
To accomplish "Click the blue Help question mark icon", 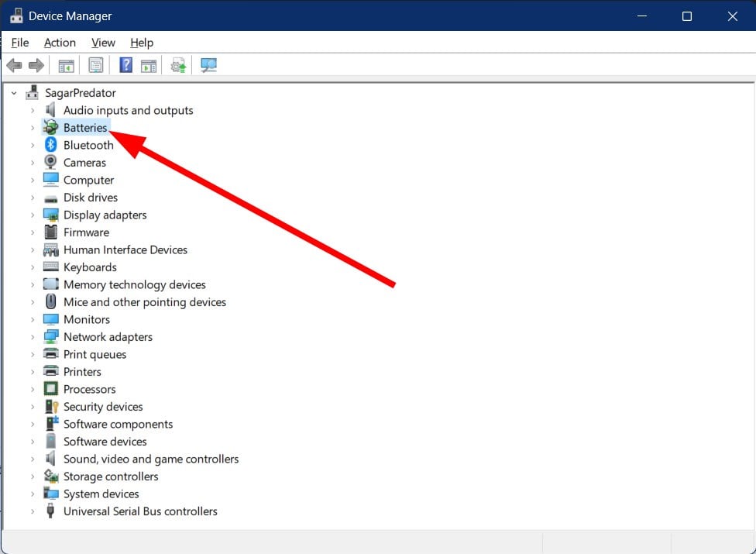I will [x=125, y=65].
